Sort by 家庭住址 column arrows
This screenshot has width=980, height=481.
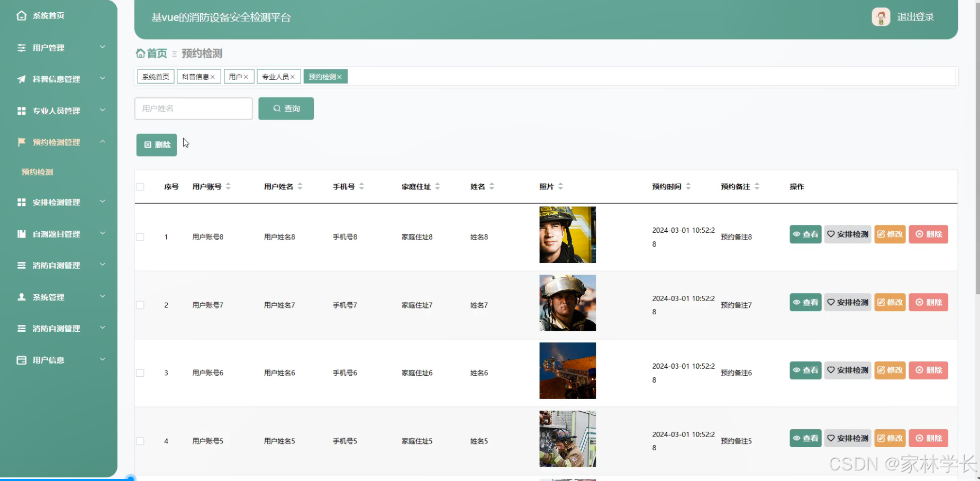pos(438,186)
